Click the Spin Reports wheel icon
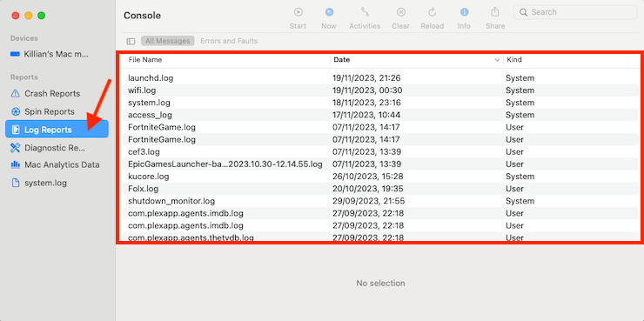This screenshot has height=321, width=644. 16,111
